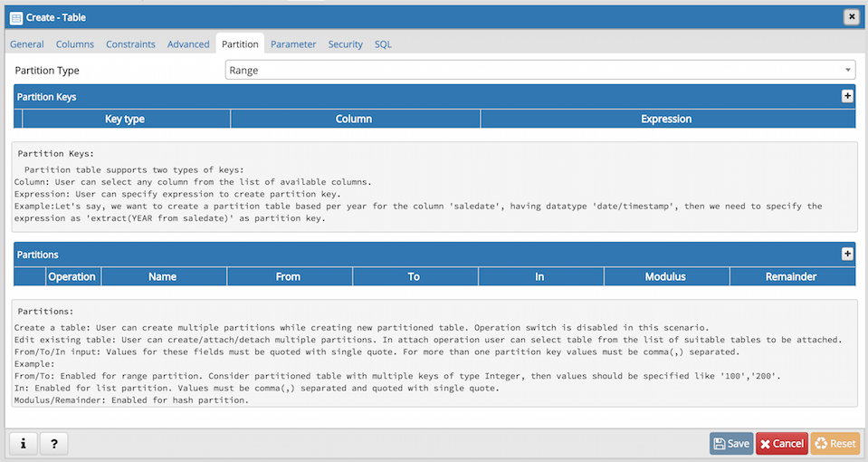Add a new row in Partitions
Image resolution: width=868 pixels, height=462 pixels.
[847, 254]
